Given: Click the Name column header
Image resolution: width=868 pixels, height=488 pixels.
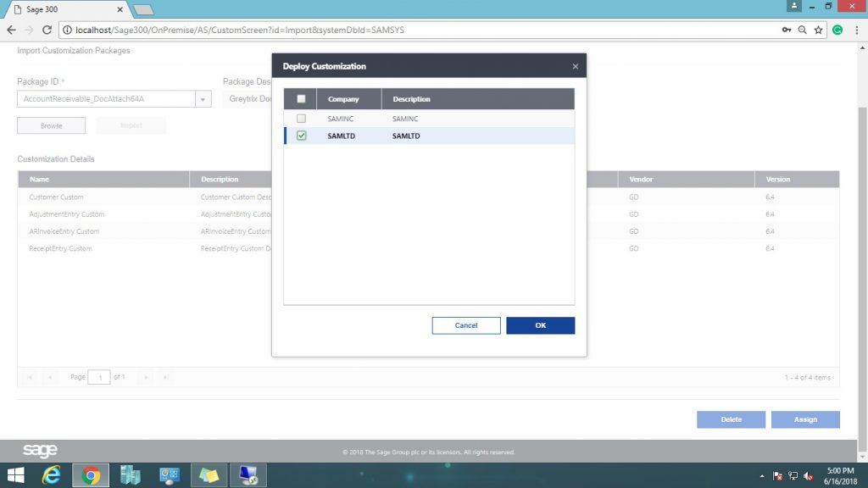Looking at the screenshot, I should (x=103, y=180).
